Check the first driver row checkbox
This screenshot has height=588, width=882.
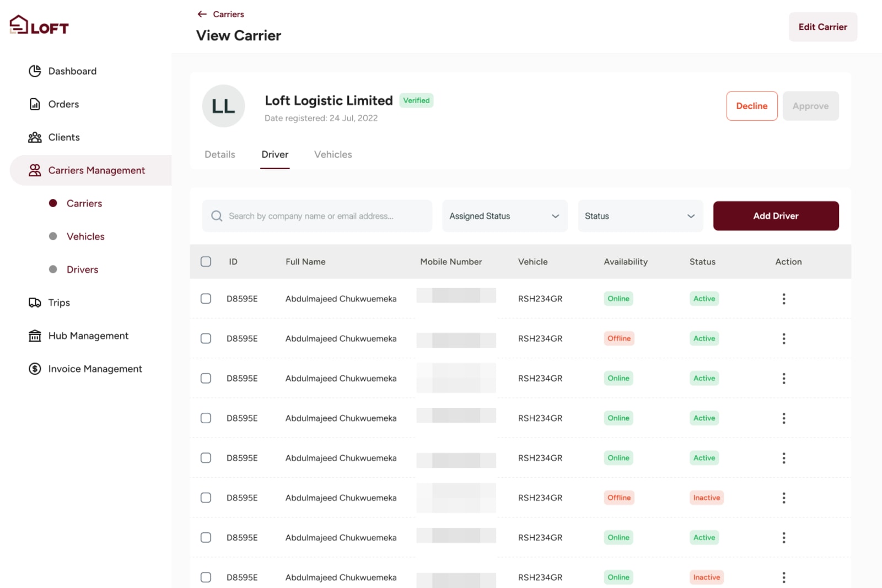[x=206, y=299]
